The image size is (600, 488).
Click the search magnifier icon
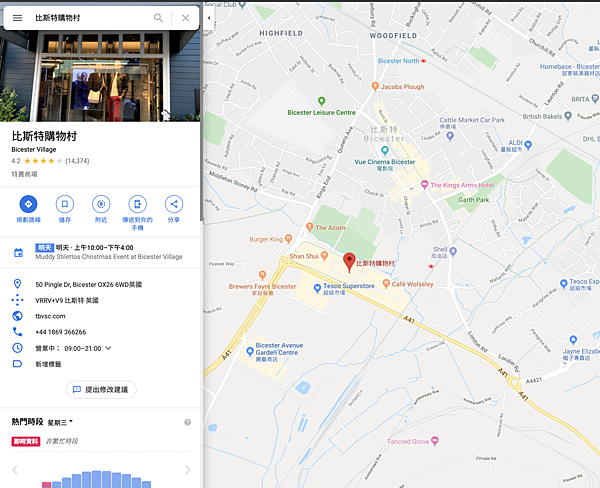(158, 18)
